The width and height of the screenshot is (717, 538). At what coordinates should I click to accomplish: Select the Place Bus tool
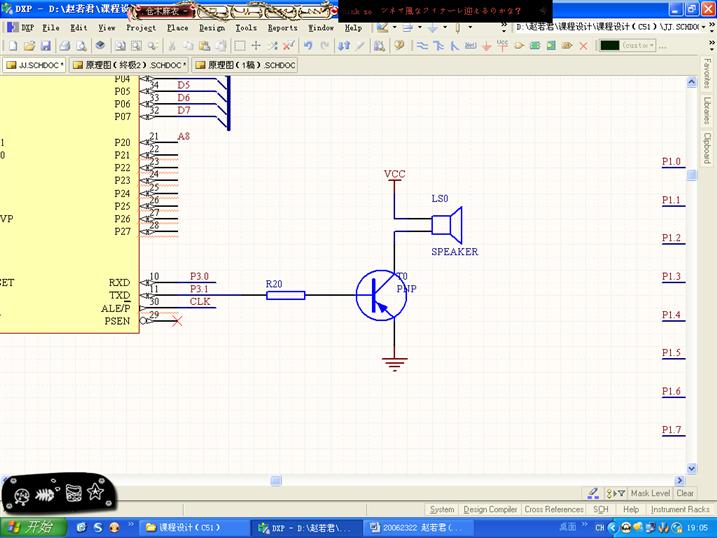(x=438, y=46)
